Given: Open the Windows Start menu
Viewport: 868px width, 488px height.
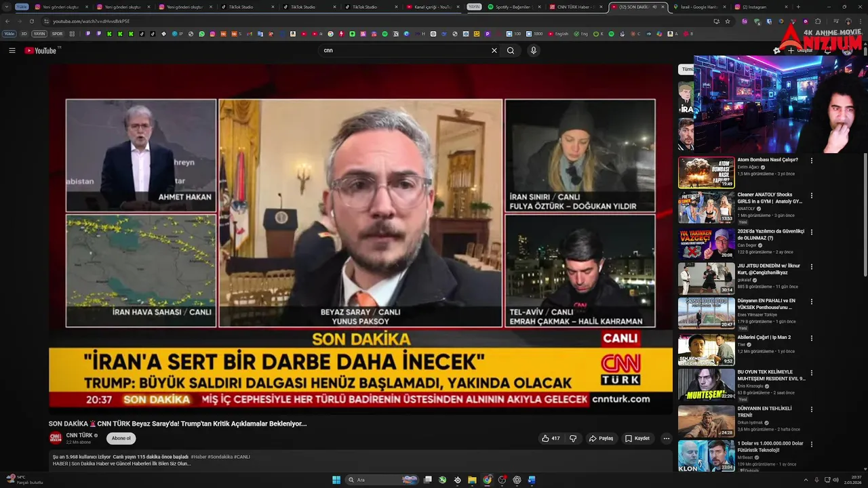Looking at the screenshot, I should pyautogui.click(x=336, y=480).
